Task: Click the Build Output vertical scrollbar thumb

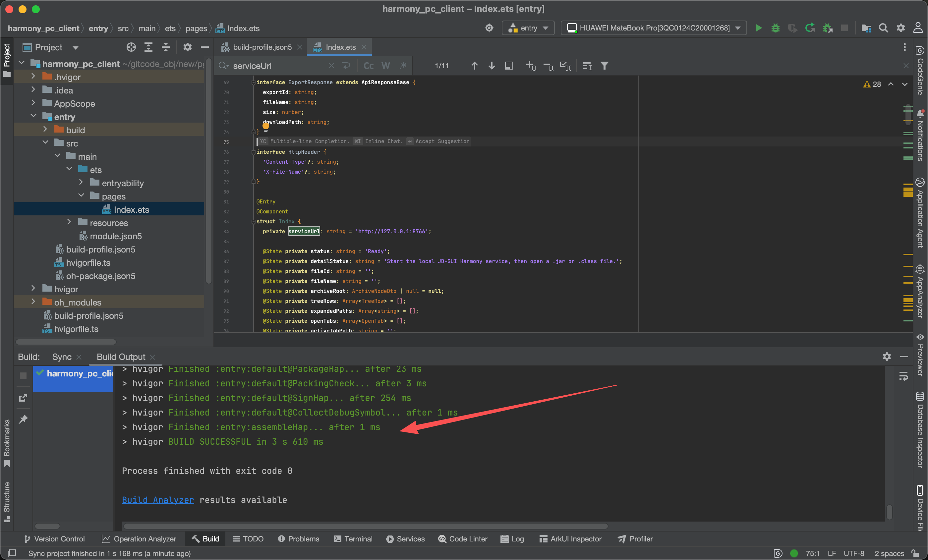Action: pyautogui.click(x=889, y=512)
